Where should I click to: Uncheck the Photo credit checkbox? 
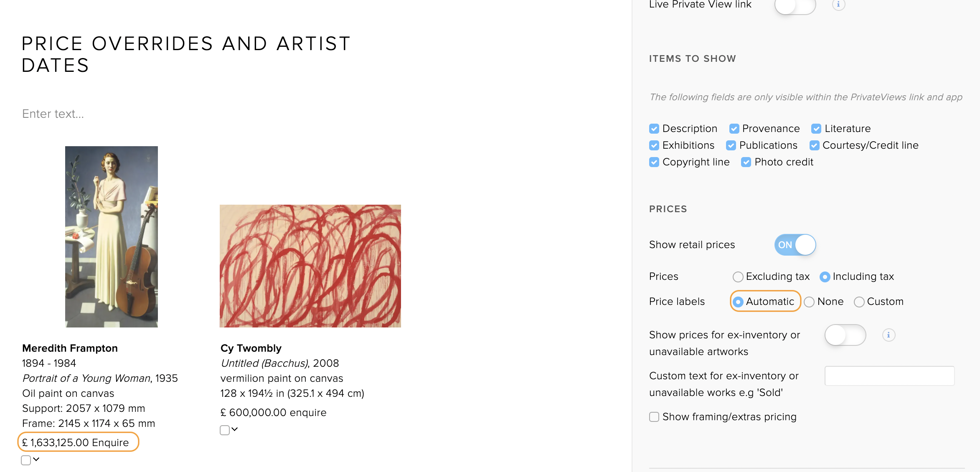click(746, 162)
